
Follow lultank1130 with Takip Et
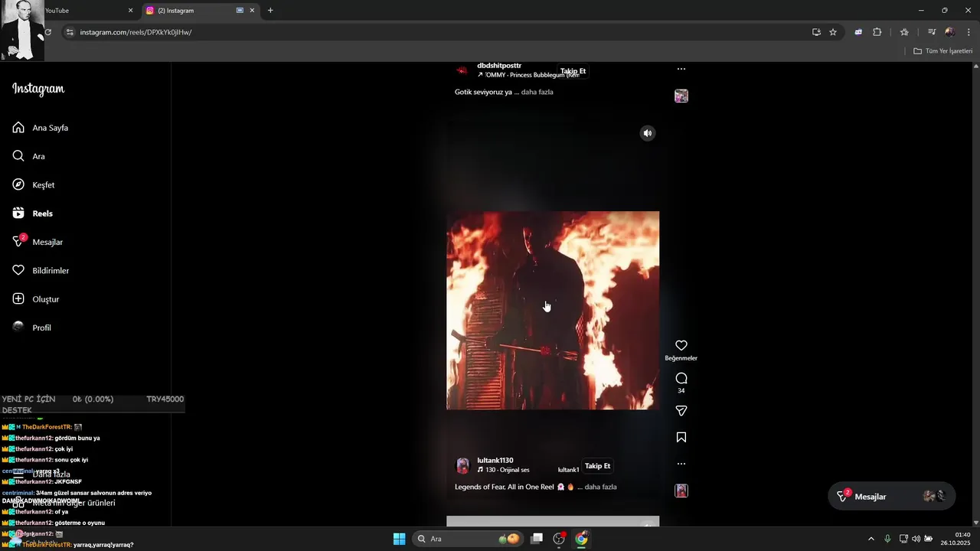pyautogui.click(x=597, y=466)
